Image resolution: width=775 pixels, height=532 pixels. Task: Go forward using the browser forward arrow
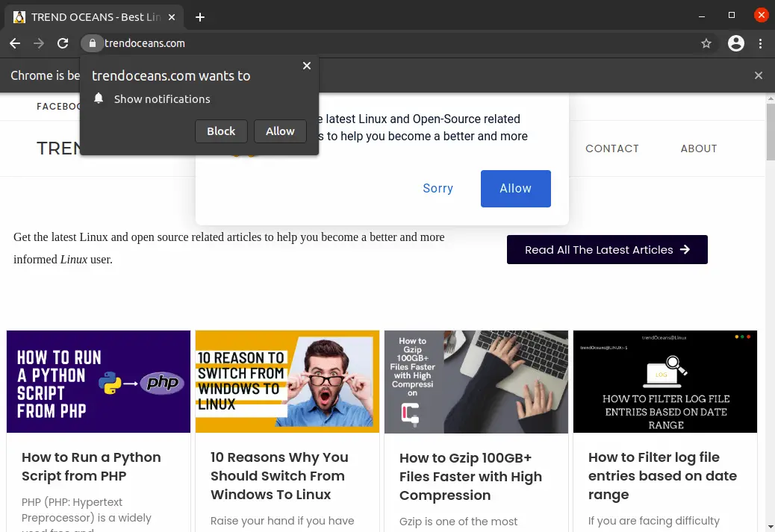click(x=39, y=43)
